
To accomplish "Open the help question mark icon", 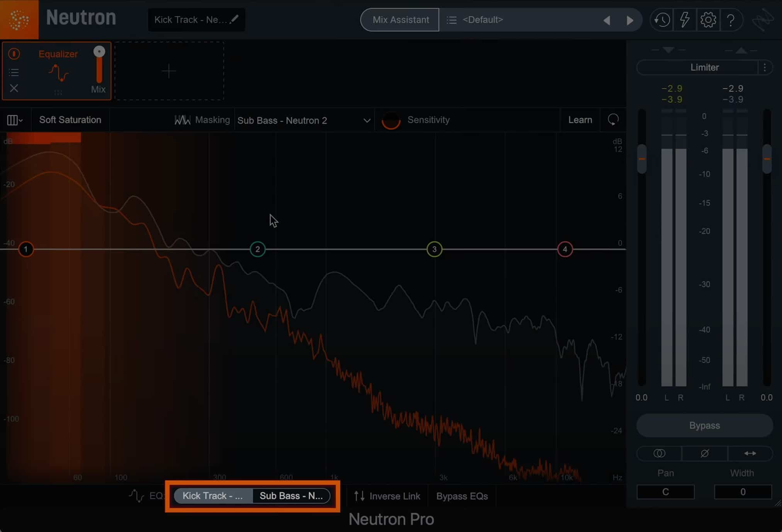I will (731, 20).
